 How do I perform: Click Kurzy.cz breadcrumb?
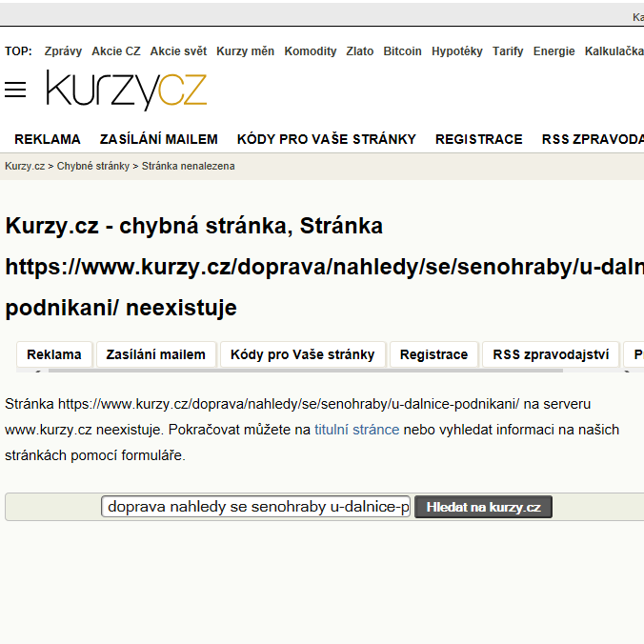(x=25, y=166)
